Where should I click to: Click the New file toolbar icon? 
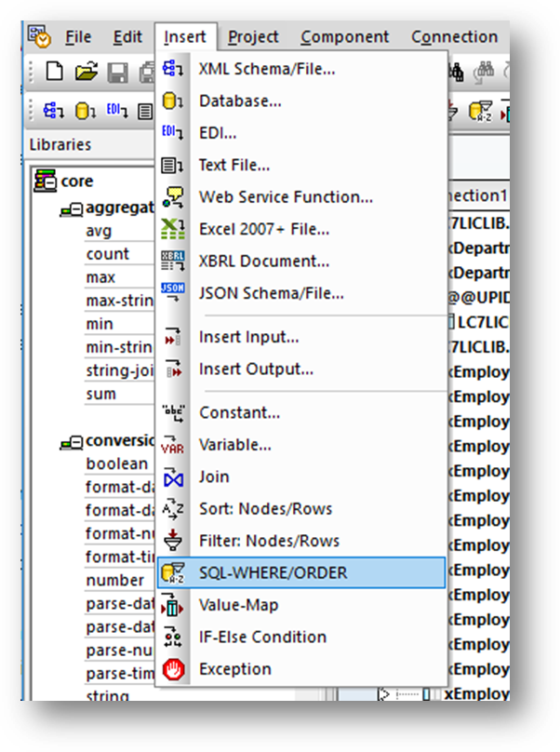coord(54,72)
